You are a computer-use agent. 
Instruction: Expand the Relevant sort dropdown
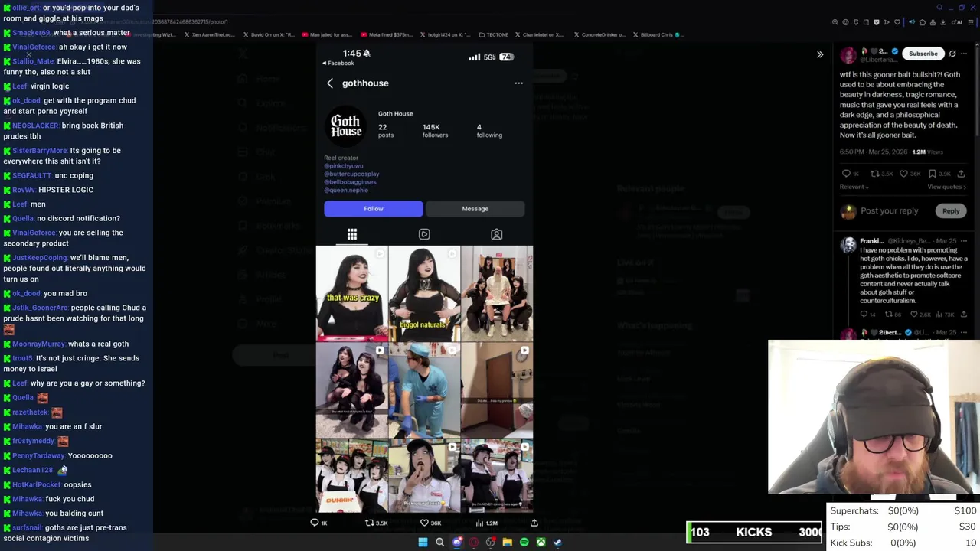coord(854,187)
